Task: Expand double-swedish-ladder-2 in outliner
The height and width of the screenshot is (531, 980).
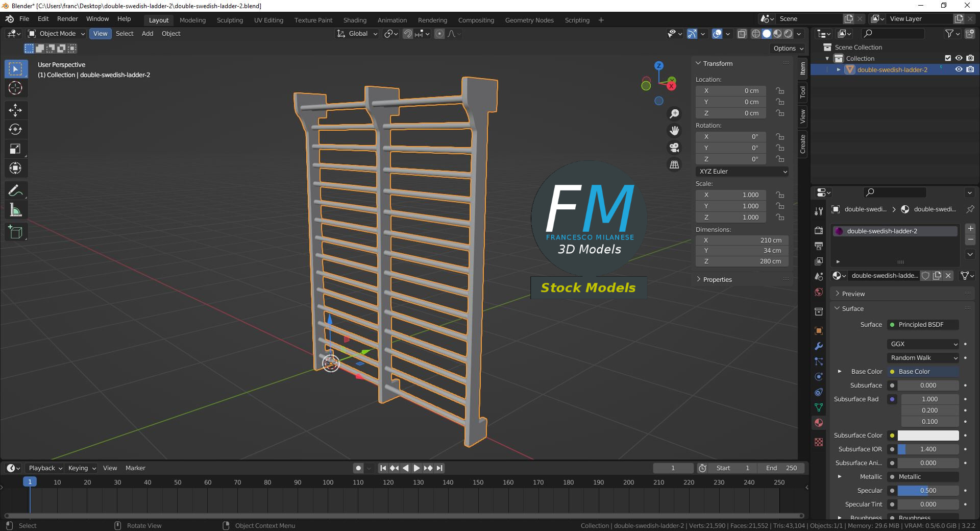Action: coord(838,69)
